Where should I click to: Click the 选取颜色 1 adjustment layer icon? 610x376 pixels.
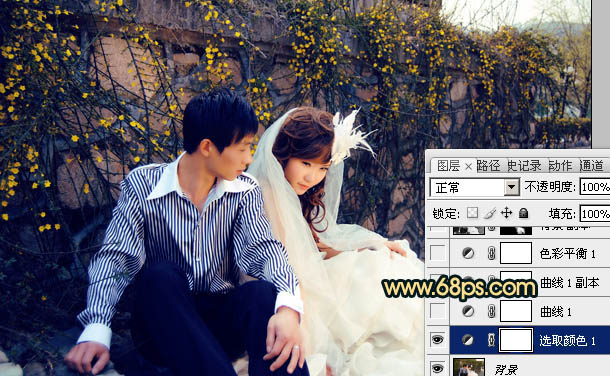pyautogui.click(x=468, y=340)
